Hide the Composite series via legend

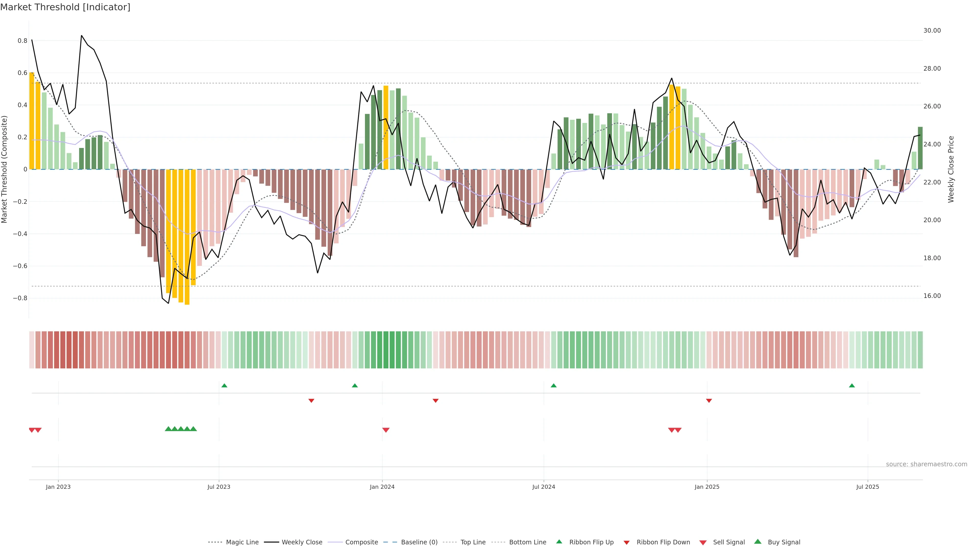[x=361, y=542]
